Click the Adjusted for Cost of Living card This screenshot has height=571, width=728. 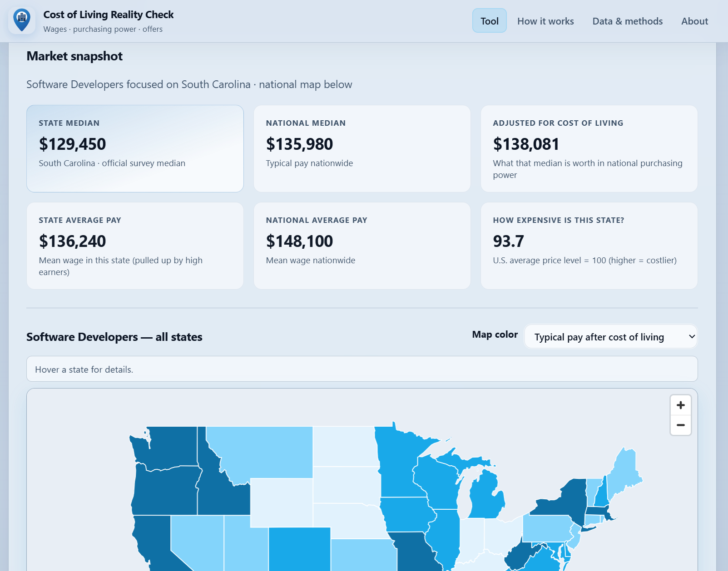coord(589,148)
